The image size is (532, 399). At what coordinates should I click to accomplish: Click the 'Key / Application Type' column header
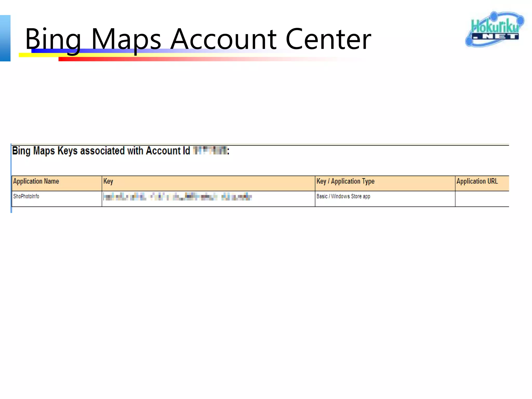[385, 183]
